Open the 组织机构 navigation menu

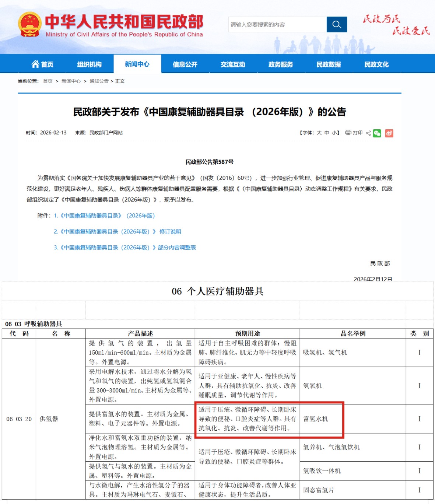(89, 64)
